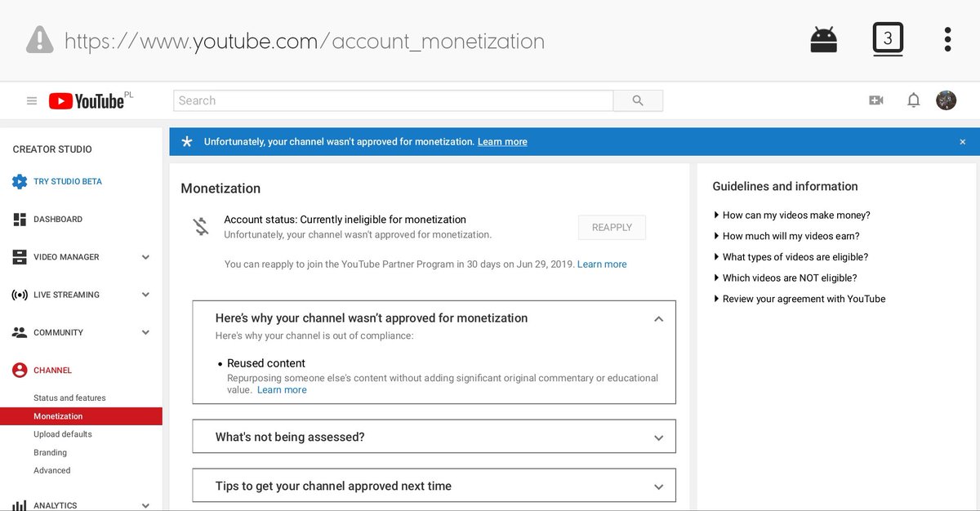
Task: Click the Dashboard grid icon
Action: click(20, 220)
